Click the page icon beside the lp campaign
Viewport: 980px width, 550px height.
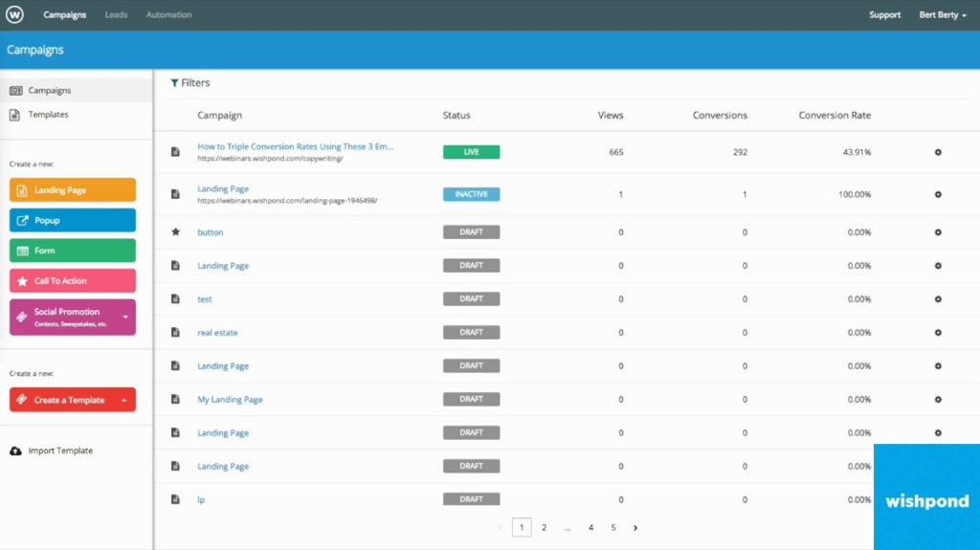coord(176,499)
